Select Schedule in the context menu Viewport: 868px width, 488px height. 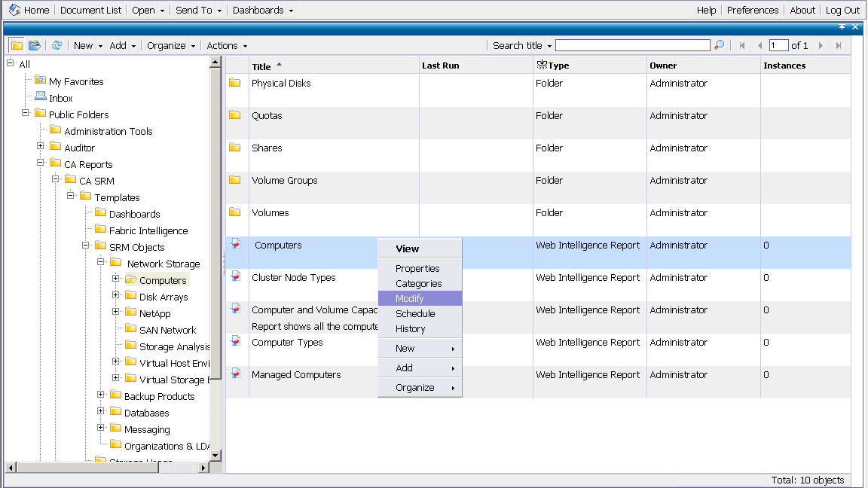tap(415, 314)
